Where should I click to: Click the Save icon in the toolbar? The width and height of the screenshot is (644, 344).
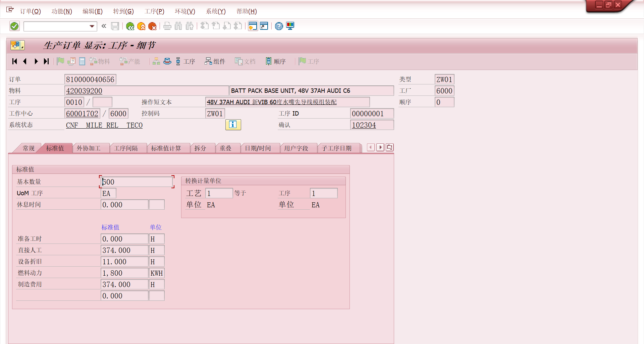(115, 26)
